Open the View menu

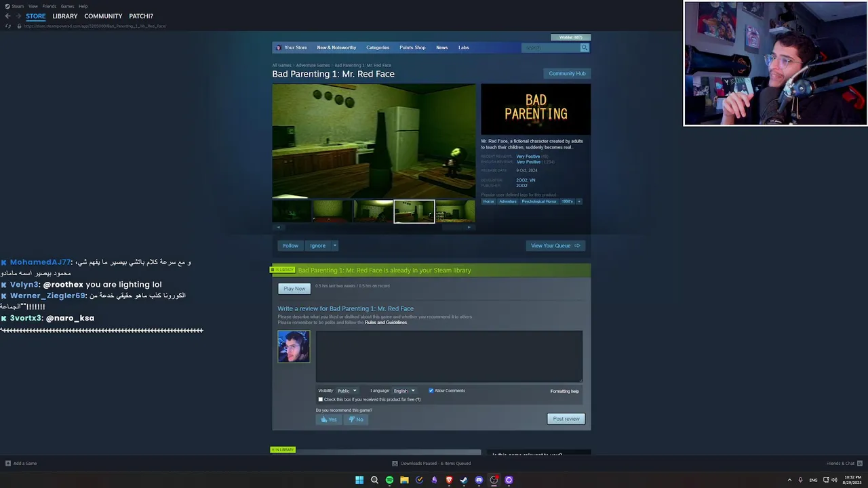pyautogui.click(x=33, y=6)
